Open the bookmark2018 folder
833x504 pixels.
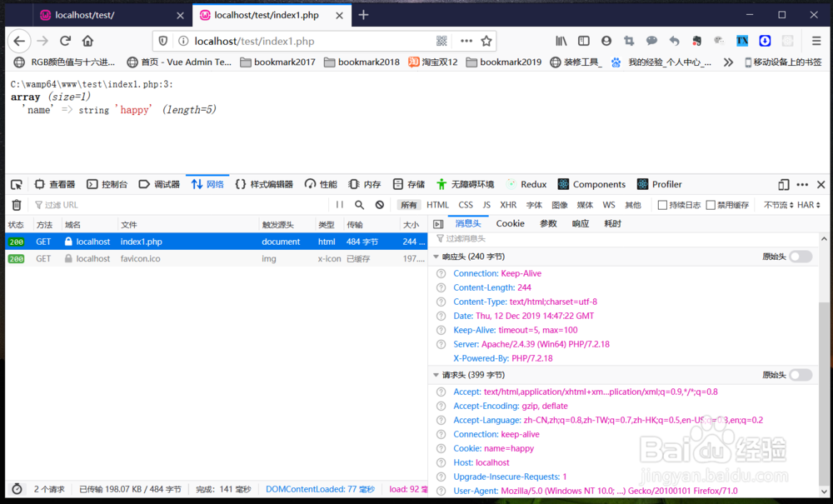[x=362, y=62]
